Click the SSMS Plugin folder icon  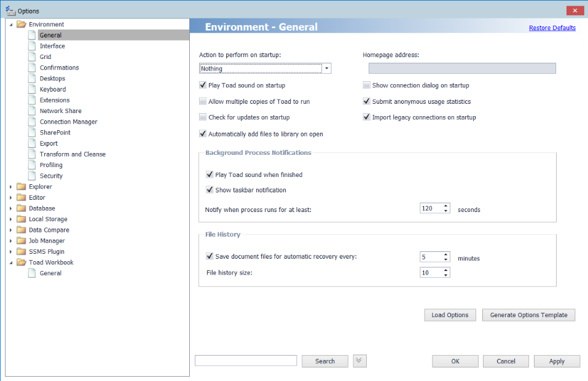(x=22, y=251)
